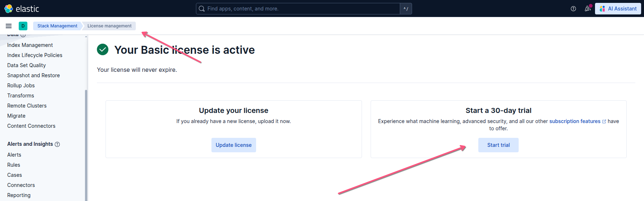Open the AI Assistant
This screenshot has height=201, width=644.
click(x=618, y=9)
